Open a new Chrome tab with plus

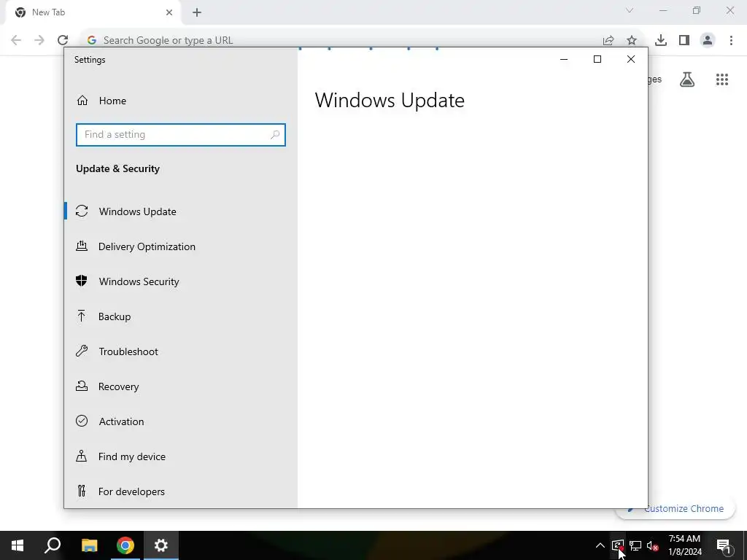[x=197, y=12]
